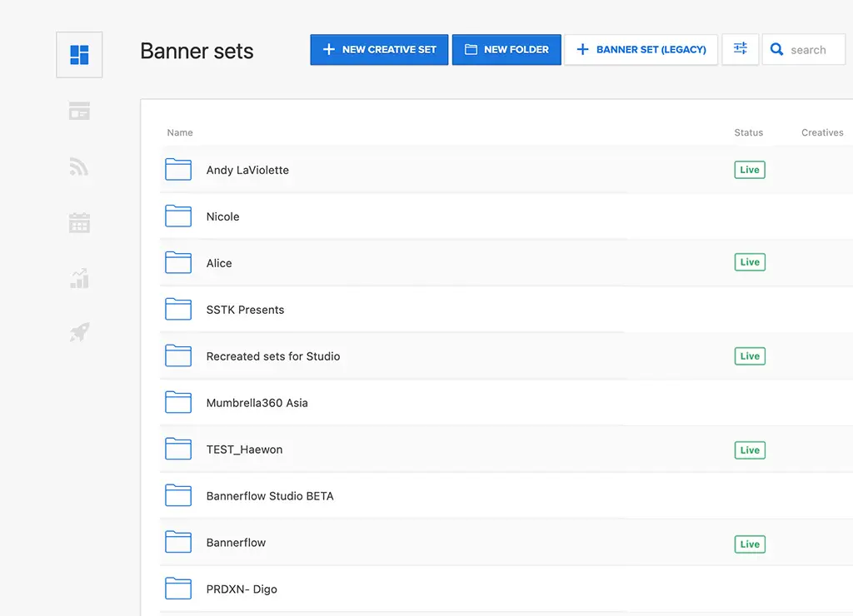Click the Recreated sets for Studio folder icon
The height and width of the screenshot is (616, 853).
[178, 356]
